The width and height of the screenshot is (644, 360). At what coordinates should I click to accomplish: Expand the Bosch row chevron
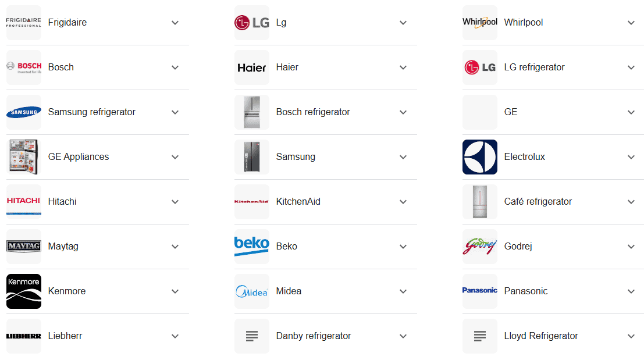175,67
